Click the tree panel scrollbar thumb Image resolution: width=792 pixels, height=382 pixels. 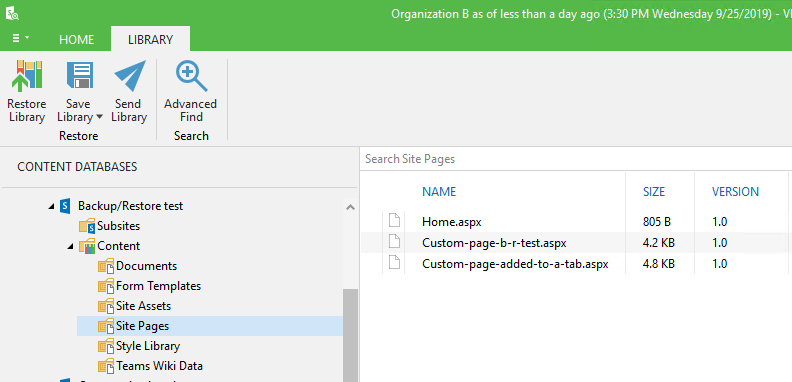[350, 336]
